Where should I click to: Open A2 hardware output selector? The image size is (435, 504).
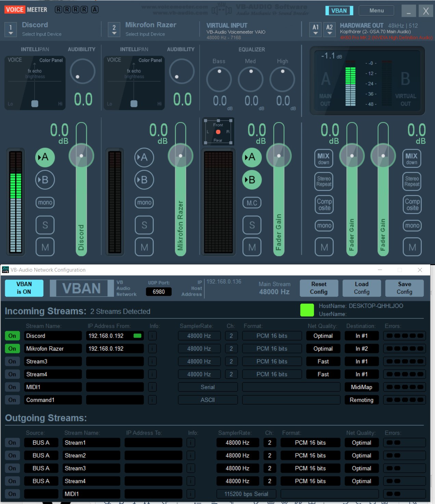[329, 30]
